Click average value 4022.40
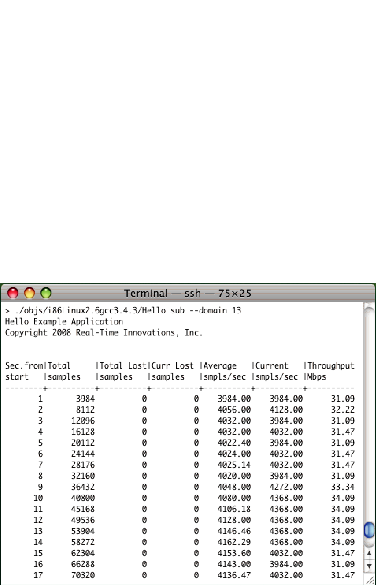 (x=234, y=443)
